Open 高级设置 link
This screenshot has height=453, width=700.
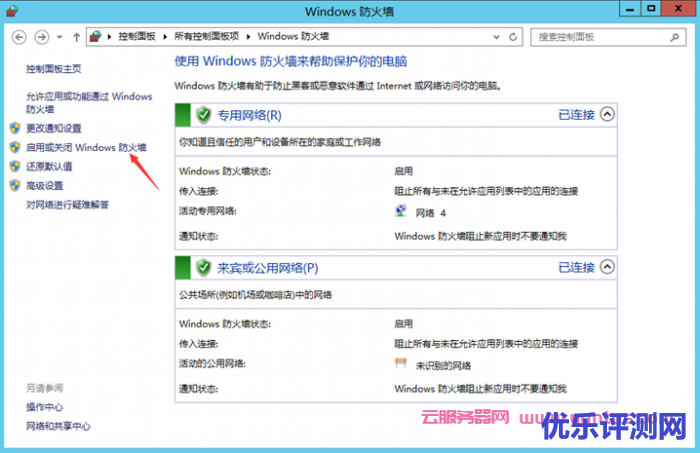pyautogui.click(x=45, y=186)
